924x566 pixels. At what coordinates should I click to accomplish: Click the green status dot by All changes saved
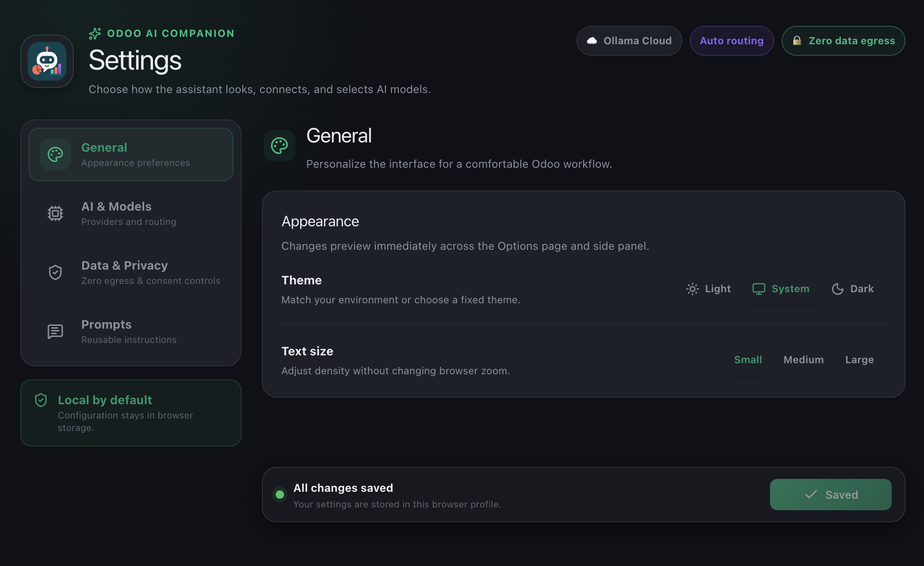[x=280, y=495]
